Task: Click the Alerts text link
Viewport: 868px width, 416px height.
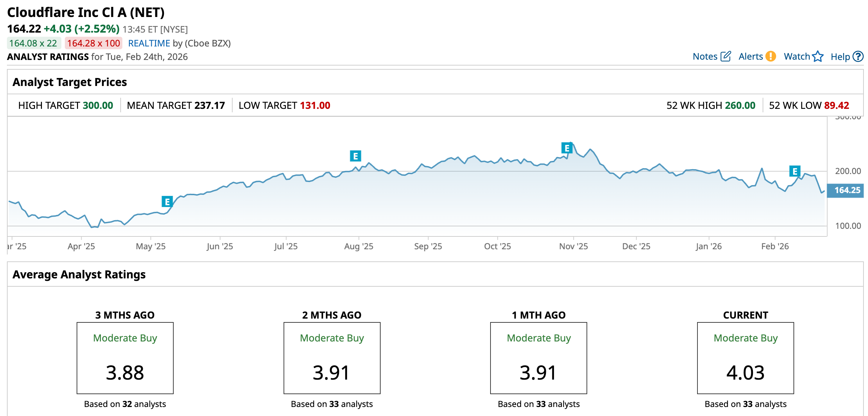Action: [750, 57]
